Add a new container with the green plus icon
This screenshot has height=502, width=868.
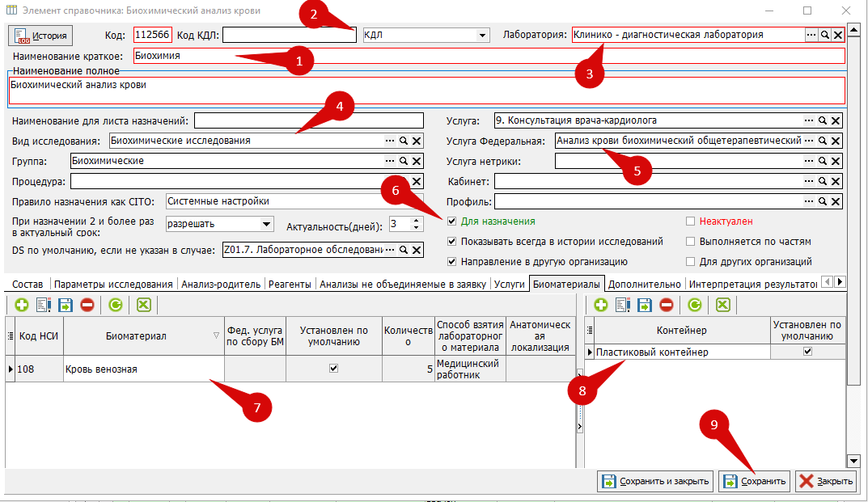click(600, 305)
